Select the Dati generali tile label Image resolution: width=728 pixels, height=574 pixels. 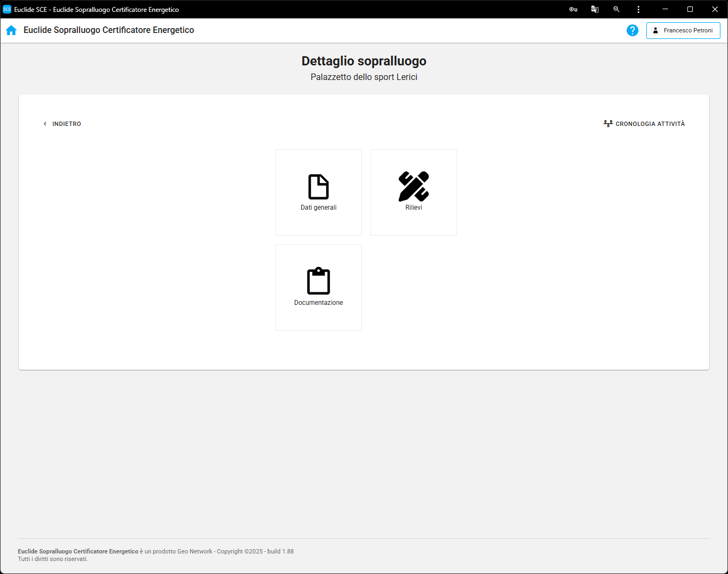tap(319, 208)
